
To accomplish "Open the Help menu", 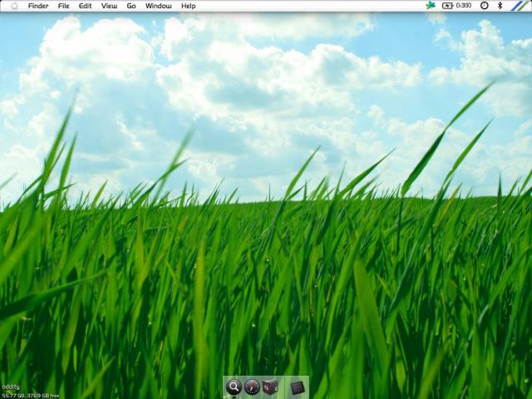I will [189, 6].
